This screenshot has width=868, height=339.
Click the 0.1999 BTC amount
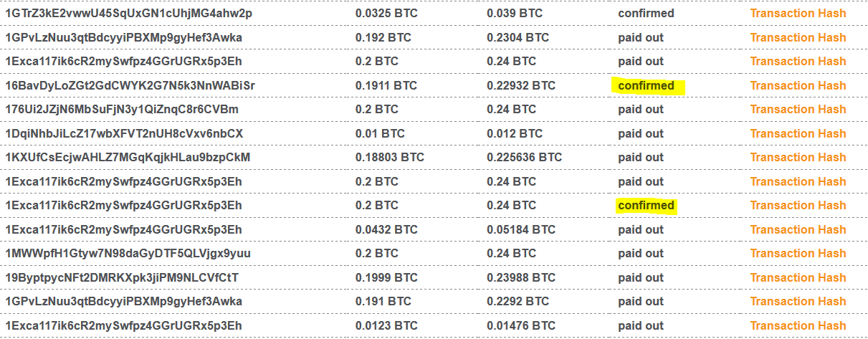[386, 277]
